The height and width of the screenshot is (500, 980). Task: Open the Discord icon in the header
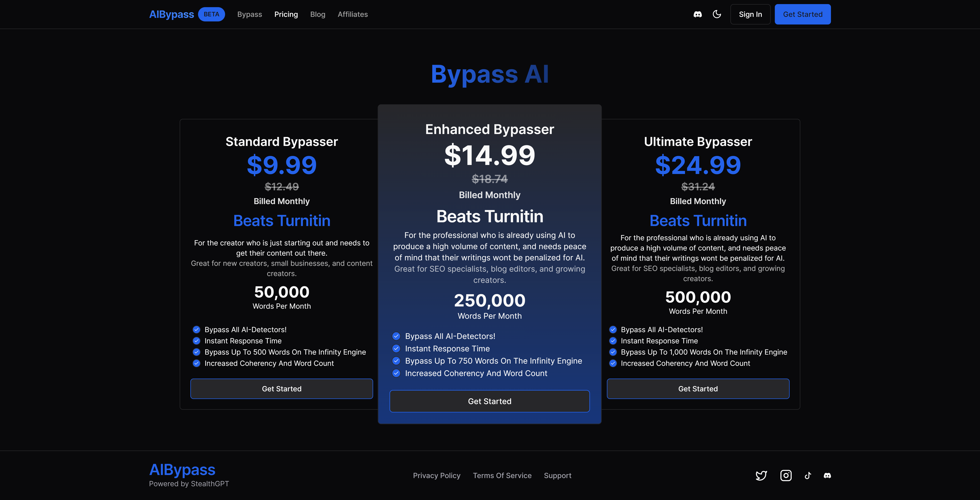697,14
